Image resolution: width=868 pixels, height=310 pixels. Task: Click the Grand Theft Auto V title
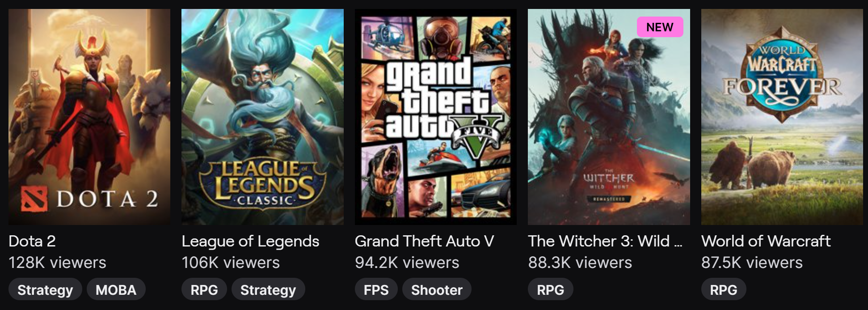point(424,241)
